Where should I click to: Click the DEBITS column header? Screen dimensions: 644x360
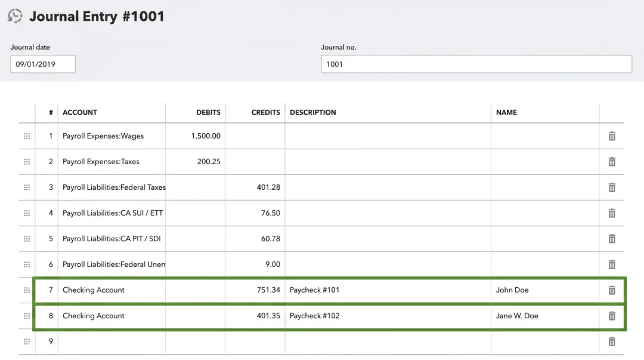pos(208,112)
